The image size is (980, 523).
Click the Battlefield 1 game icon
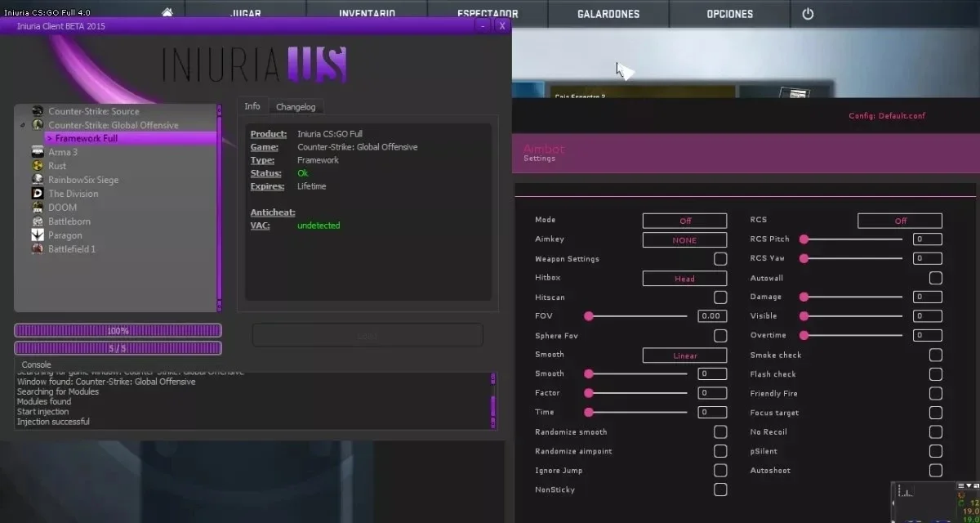click(x=38, y=249)
